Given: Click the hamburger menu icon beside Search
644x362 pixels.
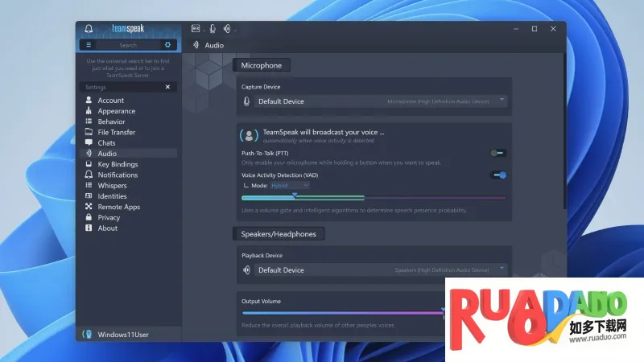Looking at the screenshot, I should pos(89,45).
